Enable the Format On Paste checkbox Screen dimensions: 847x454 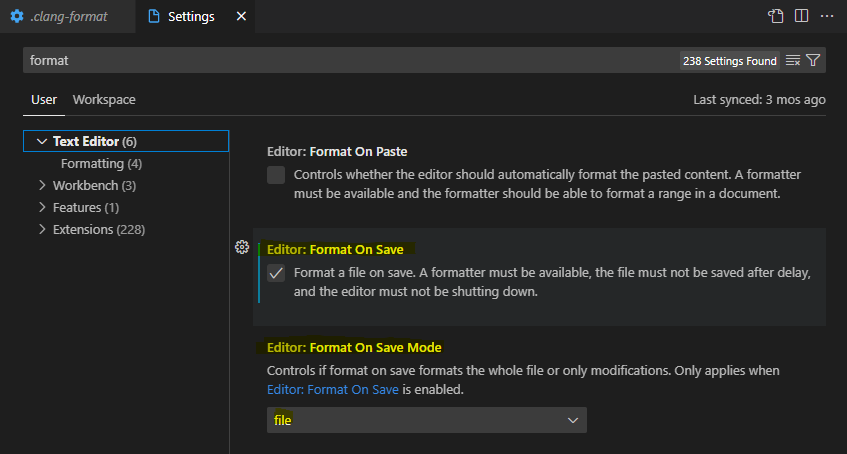[276, 175]
